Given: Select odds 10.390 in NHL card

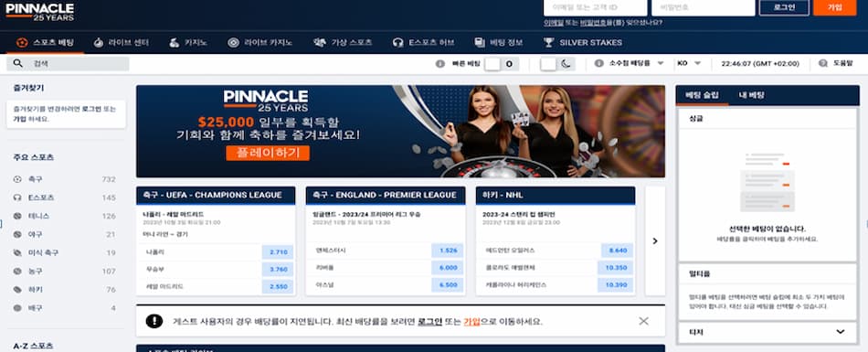Looking at the screenshot, I should 616,285.
